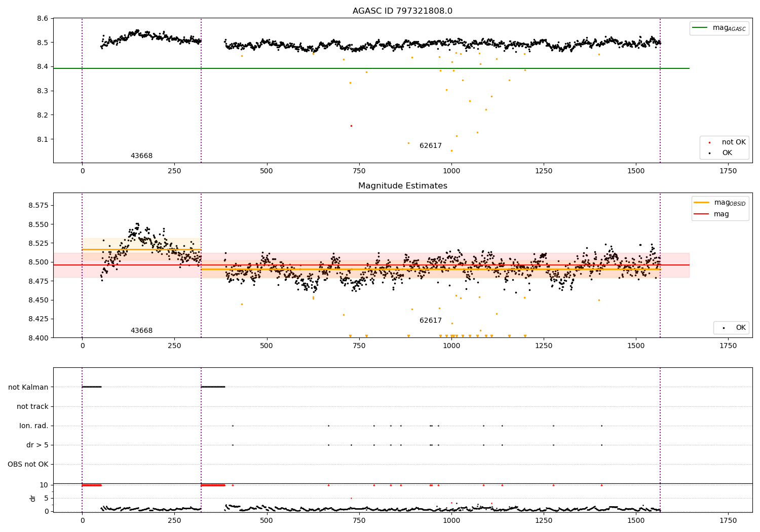Click the '5' tick on the dr axis
This screenshot has height=532, width=760.
click(46, 498)
